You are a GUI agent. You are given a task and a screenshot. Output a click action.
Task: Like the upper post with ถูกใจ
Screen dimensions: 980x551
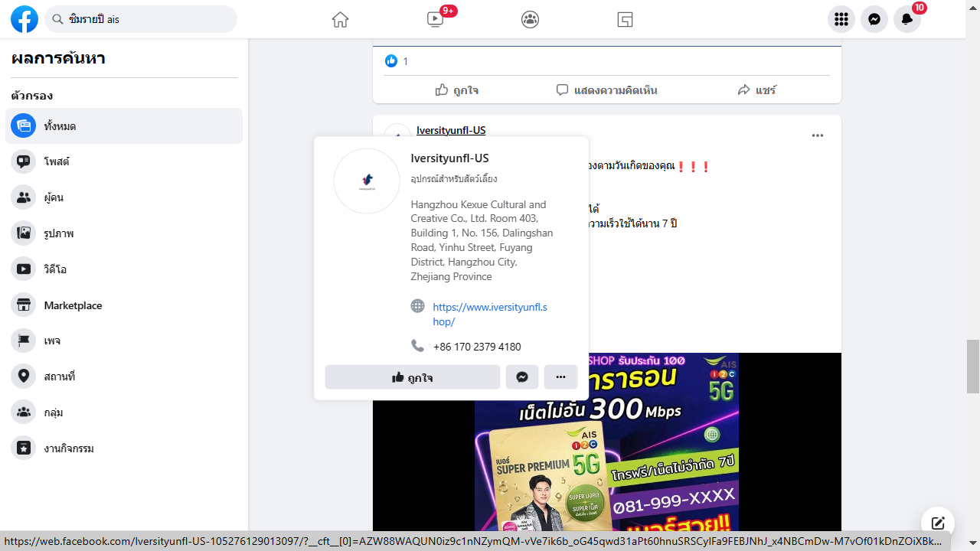[x=457, y=90]
